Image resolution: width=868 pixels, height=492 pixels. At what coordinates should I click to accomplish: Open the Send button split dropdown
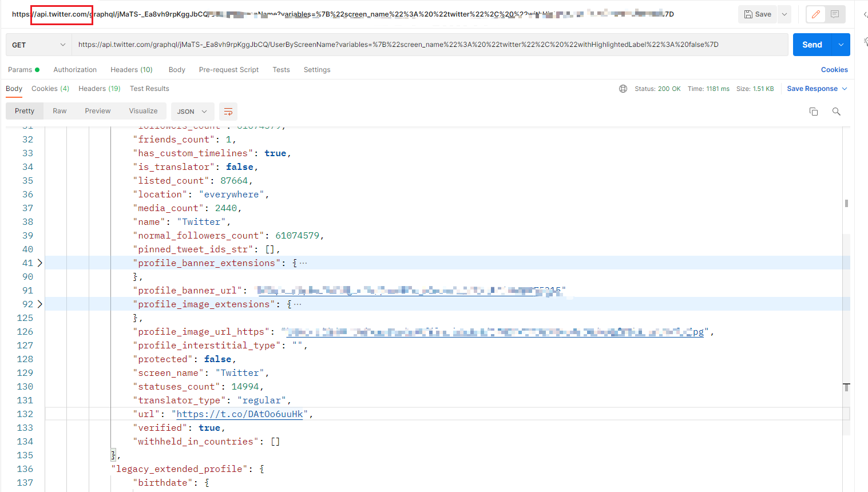coord(841,43)
